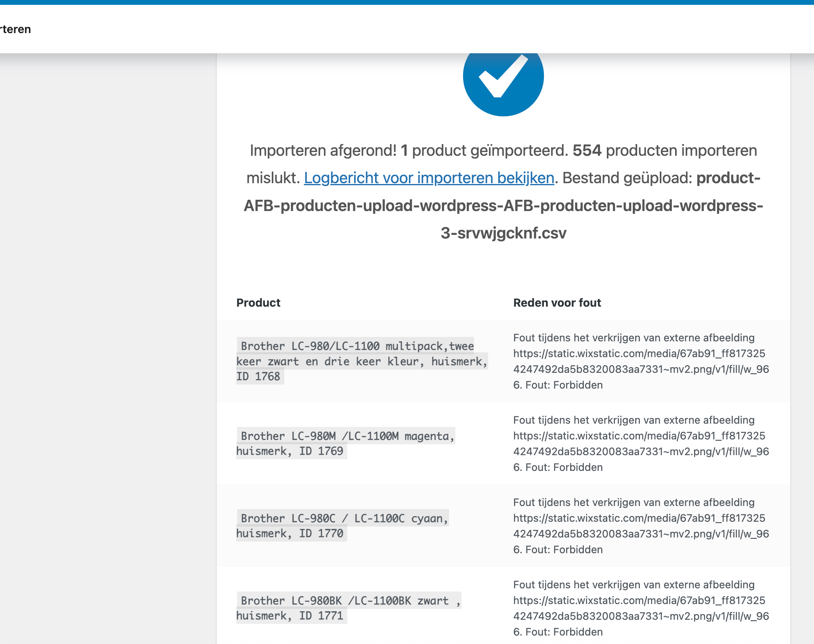Open the 'Logbericht voor importeren bekijken' link
Image resolution: width=814 pixels, height=644 pixels.
(x=429, y=178)
